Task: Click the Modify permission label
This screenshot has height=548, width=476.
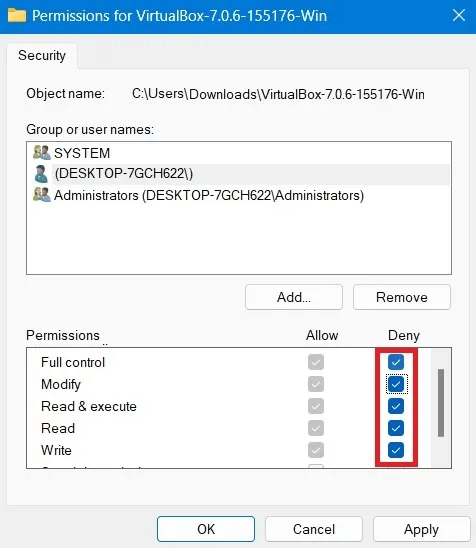Action: [61, 384]
